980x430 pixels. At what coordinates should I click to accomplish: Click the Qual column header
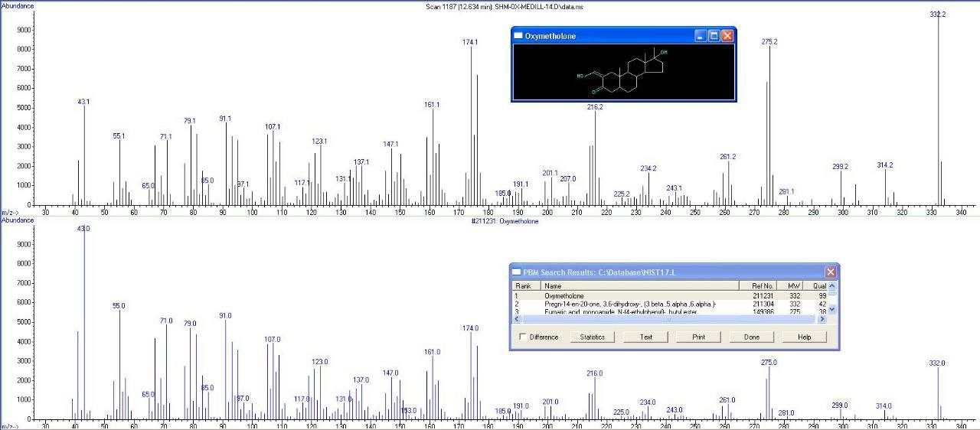click(815, 285)
